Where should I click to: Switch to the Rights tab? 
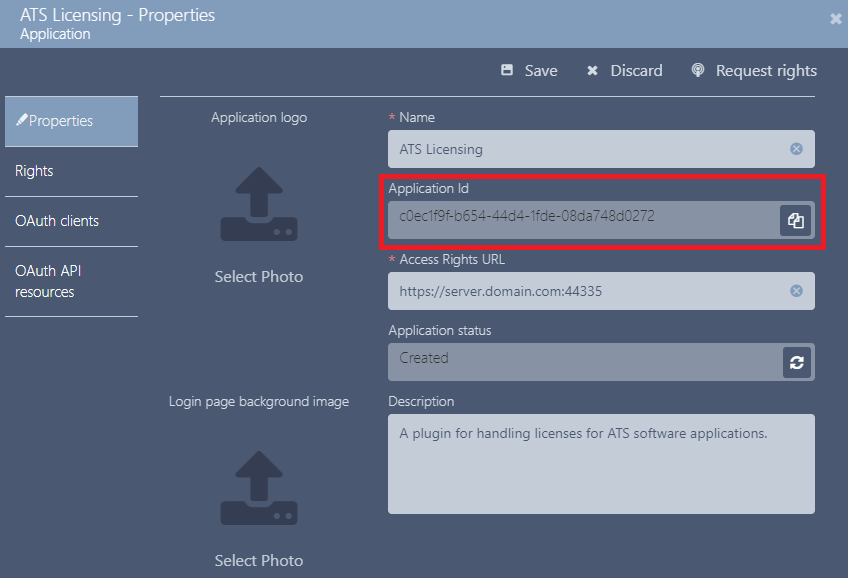[x=71, y=171]
